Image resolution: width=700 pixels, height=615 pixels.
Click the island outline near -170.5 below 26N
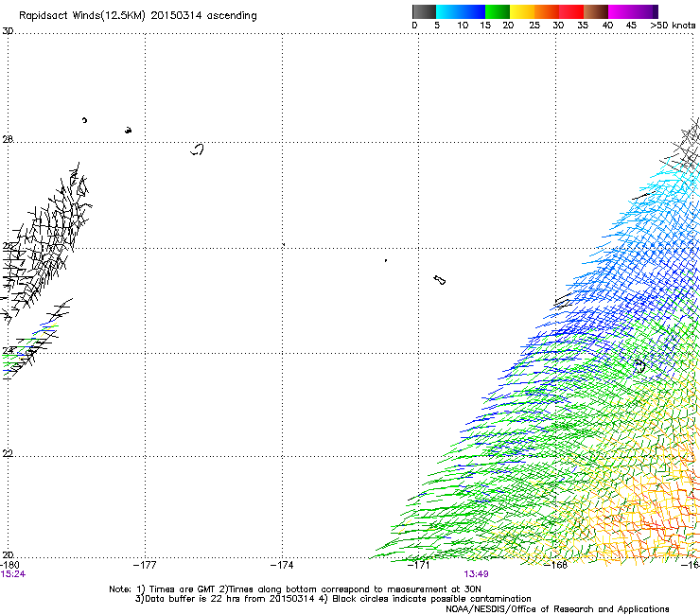point(440,280)
